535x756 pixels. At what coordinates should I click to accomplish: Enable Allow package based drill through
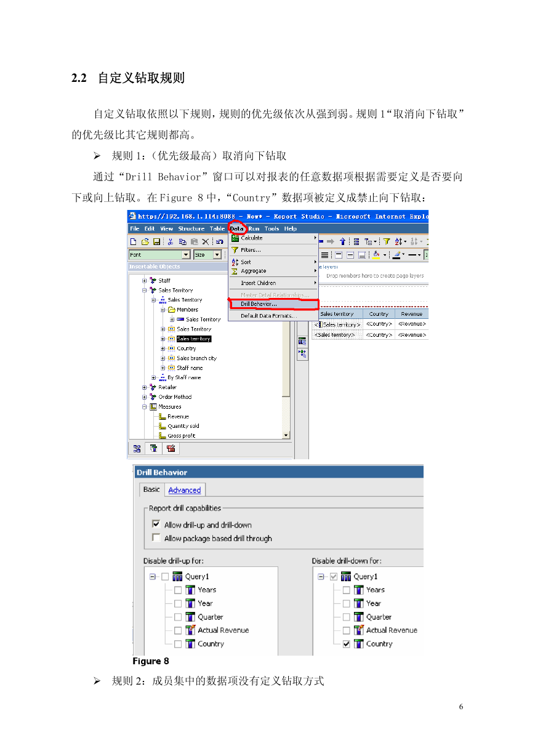click(x=156, y=538)
